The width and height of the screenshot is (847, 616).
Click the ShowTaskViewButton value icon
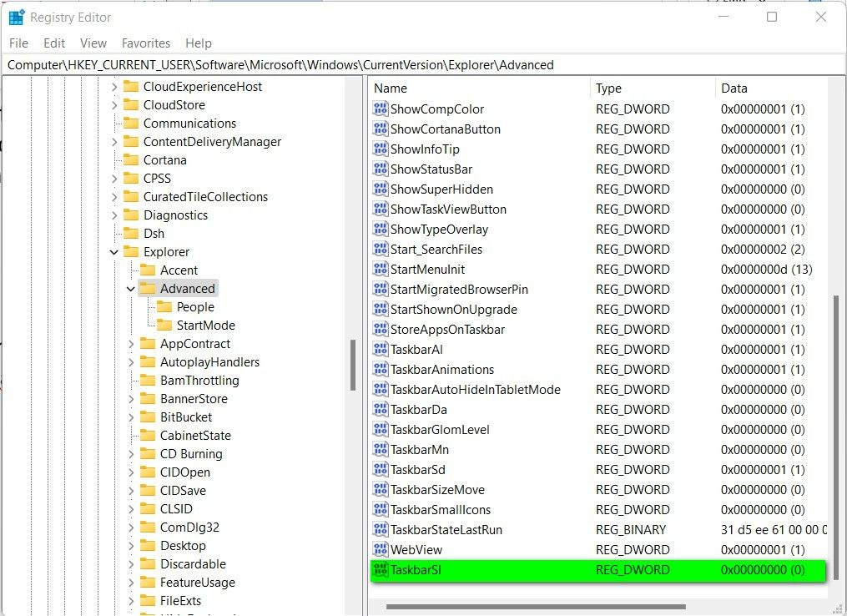(381, 209)
